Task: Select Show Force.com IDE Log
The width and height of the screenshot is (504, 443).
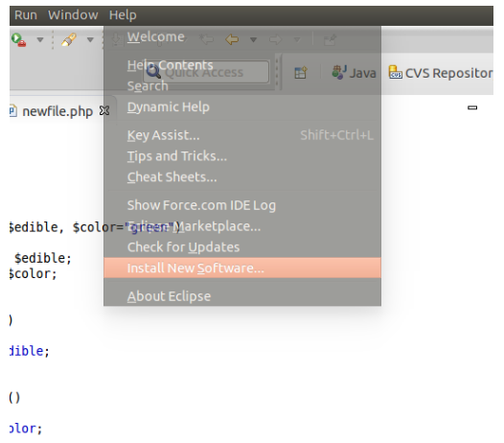Action: [242, 205]
